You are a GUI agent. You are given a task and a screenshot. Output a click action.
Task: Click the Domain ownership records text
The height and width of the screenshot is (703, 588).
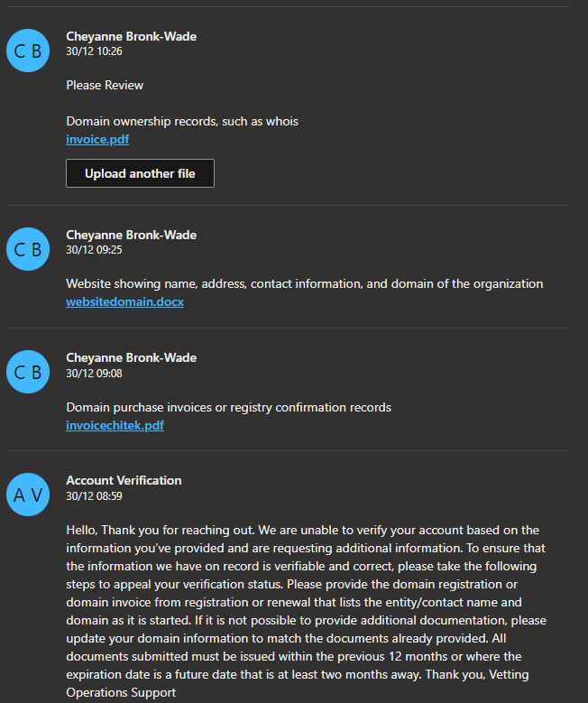pyautogui.click(x=182, y=122)
